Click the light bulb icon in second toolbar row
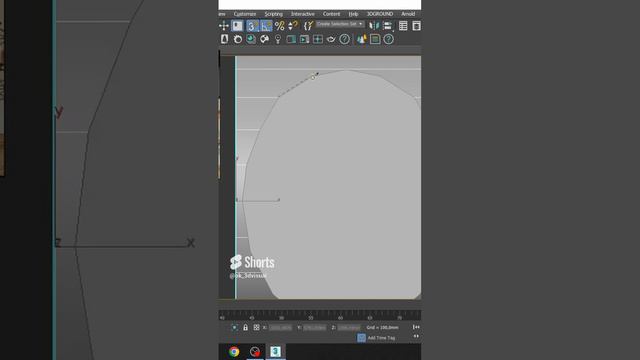 click(278, 39)
